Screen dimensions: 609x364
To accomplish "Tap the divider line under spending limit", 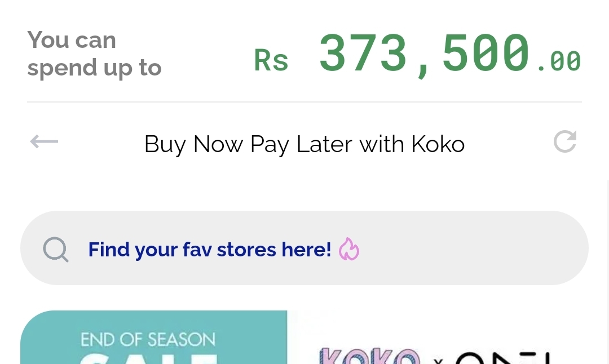I will click(304, 102).
